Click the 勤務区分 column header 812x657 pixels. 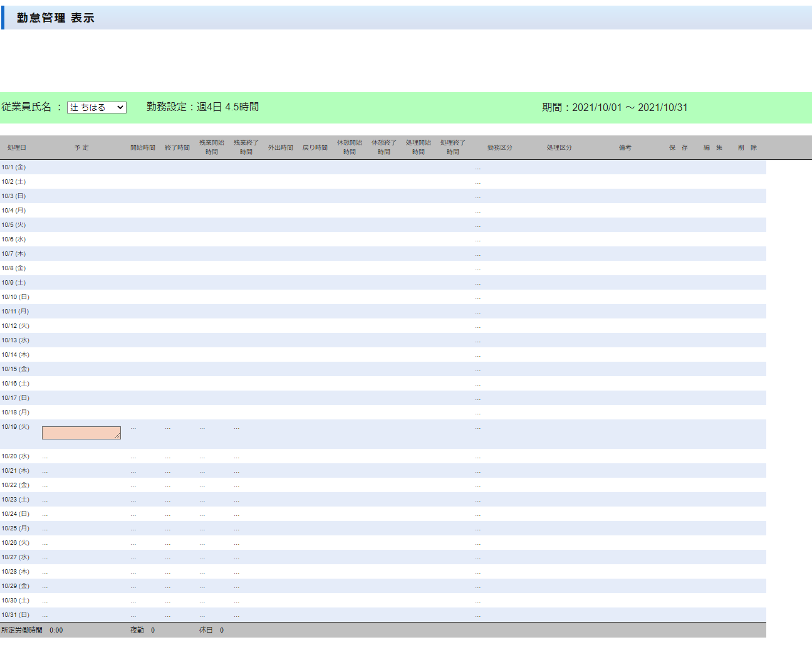pyautogui.click(x=499, y=148)
